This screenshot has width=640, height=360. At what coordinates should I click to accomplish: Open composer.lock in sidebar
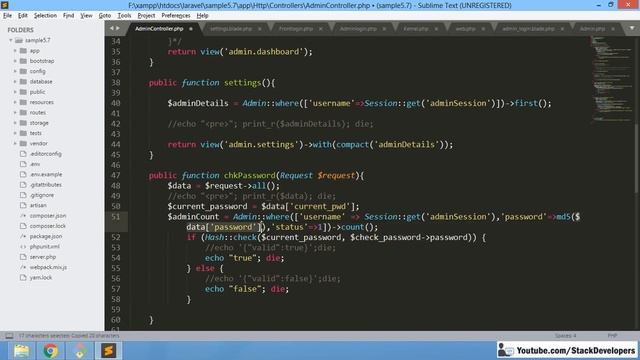[x=47, y=226]
